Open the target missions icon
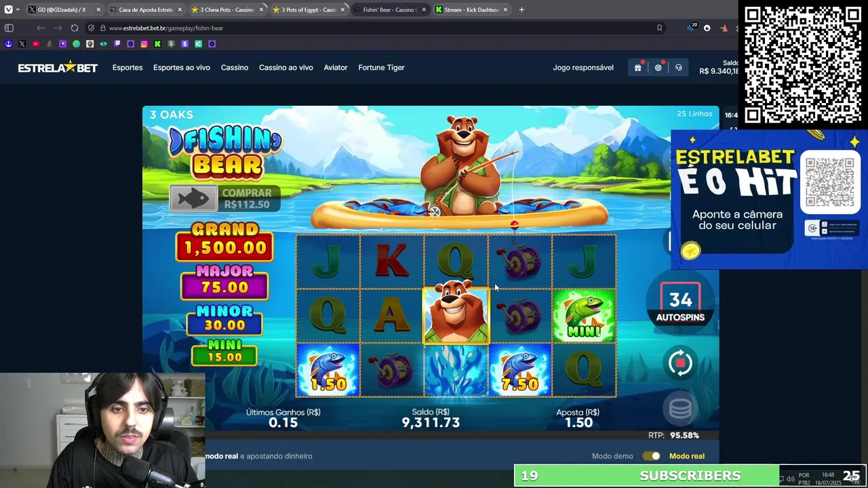868x488 pixels. pyautogui.click(x=658, y=68)
